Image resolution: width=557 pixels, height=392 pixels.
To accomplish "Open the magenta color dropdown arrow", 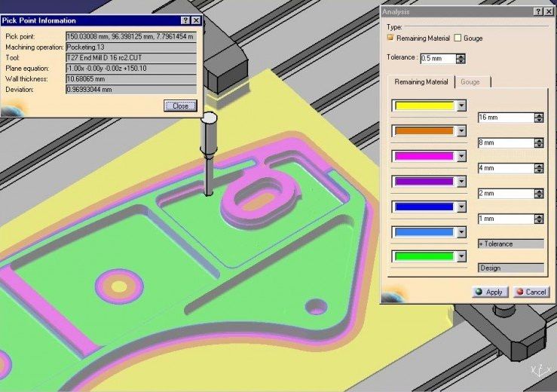I will [461, 156].
